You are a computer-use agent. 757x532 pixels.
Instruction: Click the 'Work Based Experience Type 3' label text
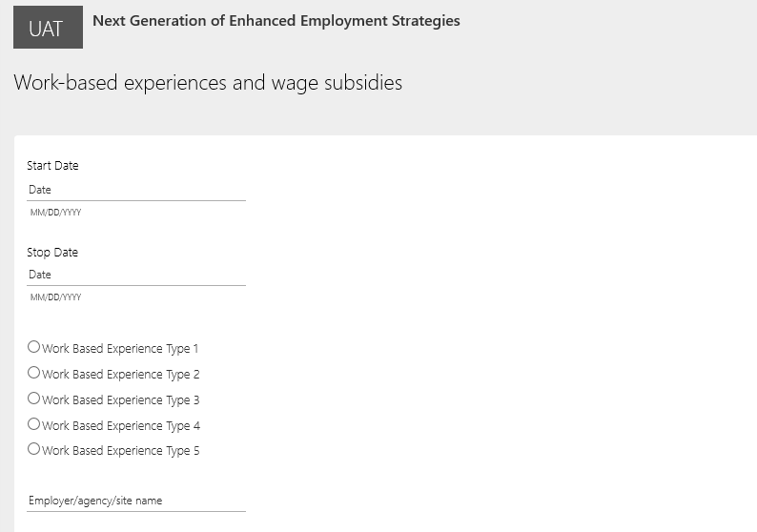pyautogui.click(x=120, y=400)
